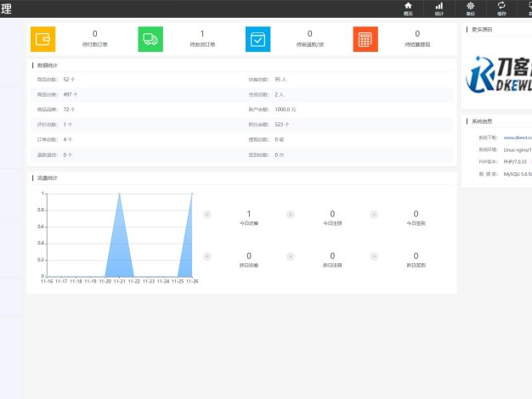Click the 缓存 refresh arrows icon

501,8
